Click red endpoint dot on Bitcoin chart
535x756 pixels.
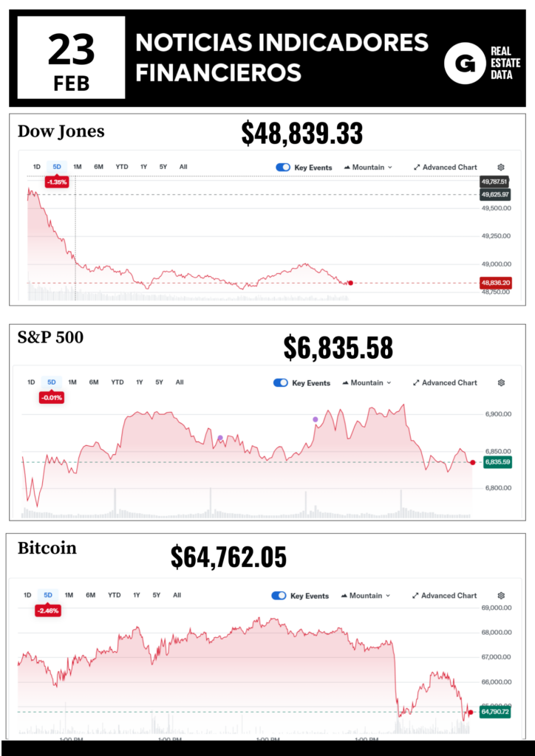pyautogui.click(x=471, y=712)
